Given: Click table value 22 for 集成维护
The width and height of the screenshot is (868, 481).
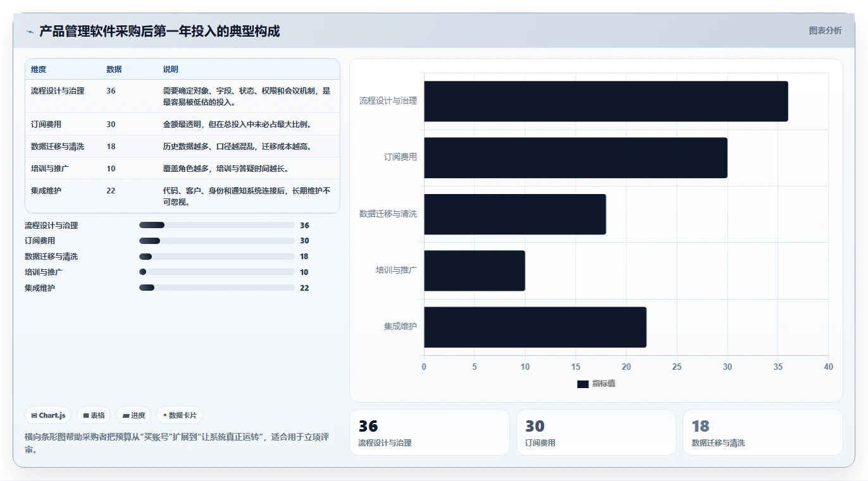Looking at the screenshot, I should tap(111, 191).
